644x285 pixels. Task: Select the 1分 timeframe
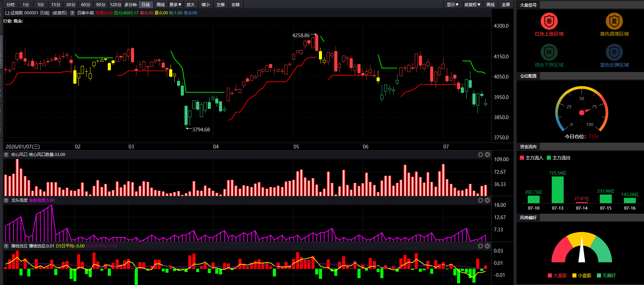point(26,4)
